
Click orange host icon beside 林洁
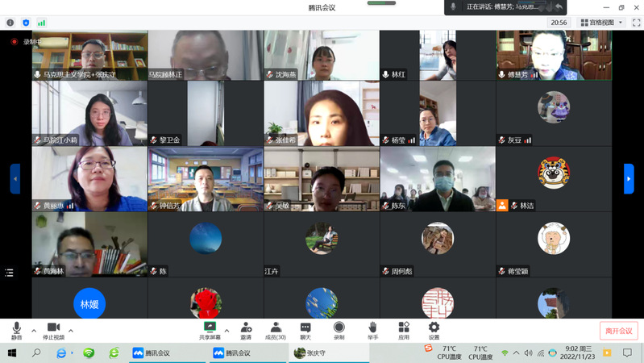coord(502,205)
